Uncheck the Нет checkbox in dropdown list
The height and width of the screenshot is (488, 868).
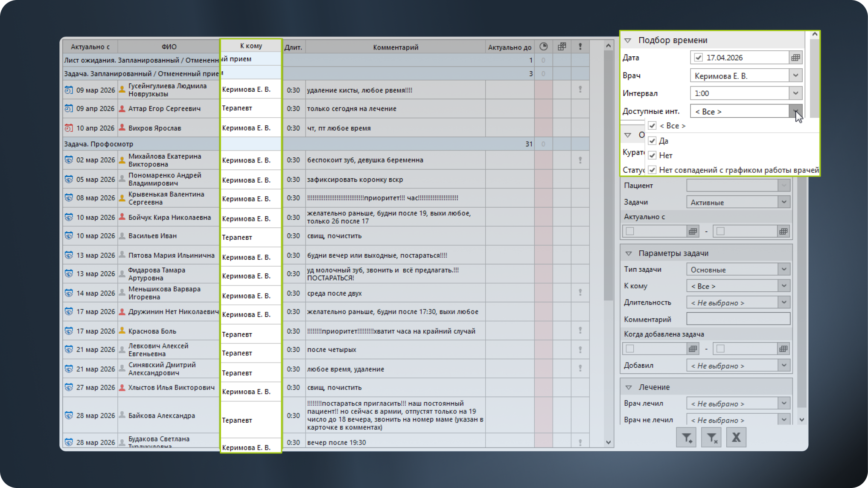(x=652, y=155)
